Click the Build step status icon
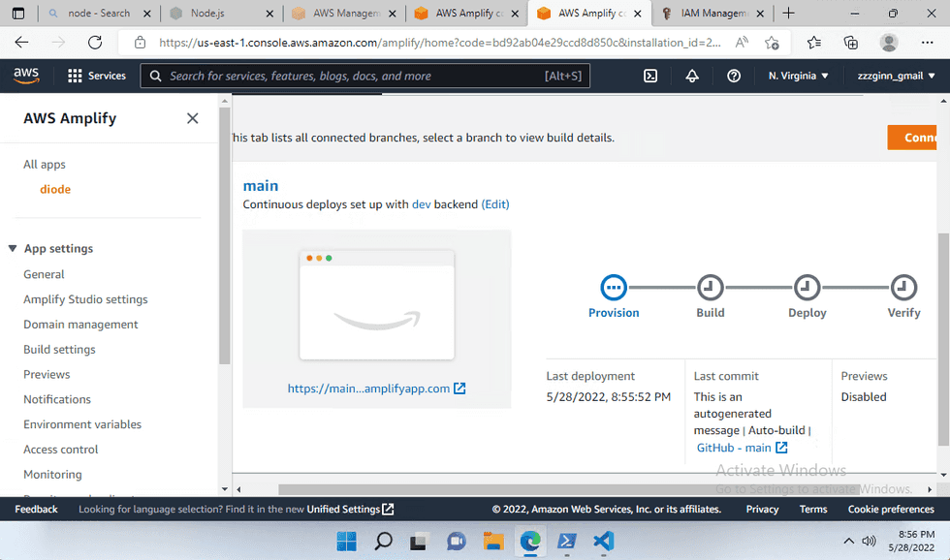Screen dimensions: 950x560 [x=711, y=288]
